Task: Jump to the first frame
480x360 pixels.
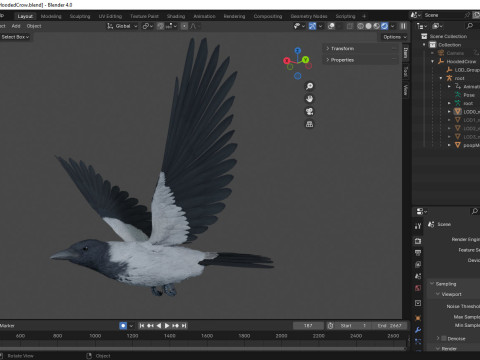Action: 142,326
